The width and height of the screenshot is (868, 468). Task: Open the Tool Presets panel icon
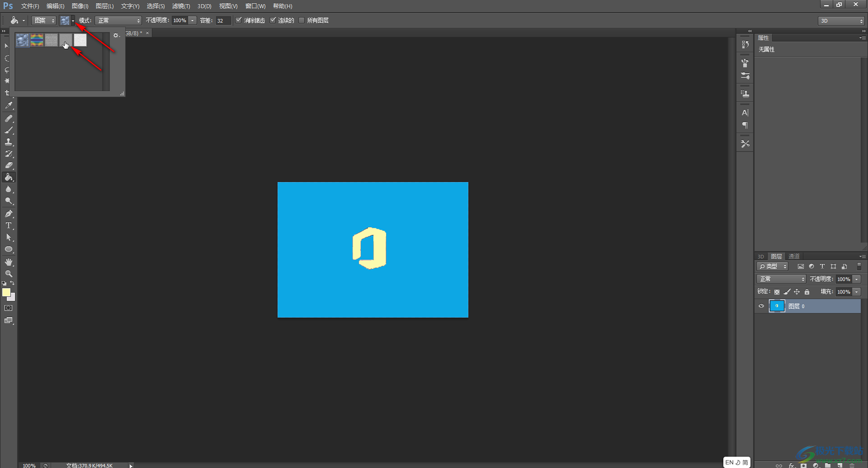745,144
